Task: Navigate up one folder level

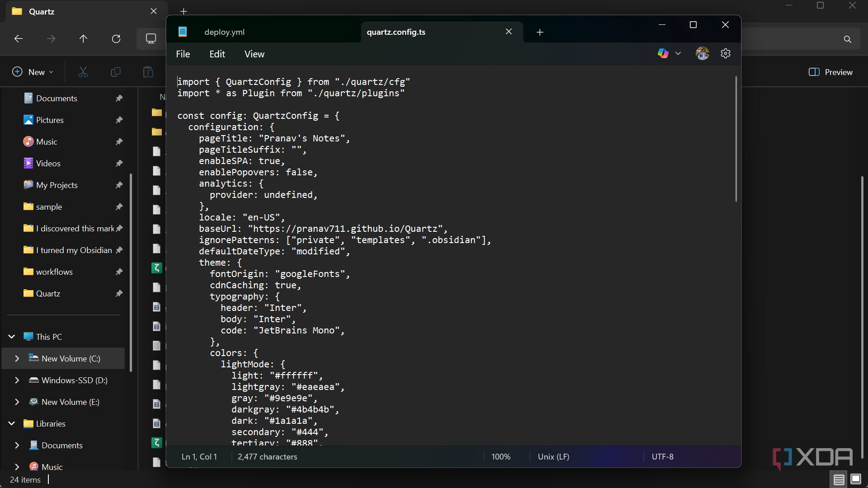Action: pos(83,39)
